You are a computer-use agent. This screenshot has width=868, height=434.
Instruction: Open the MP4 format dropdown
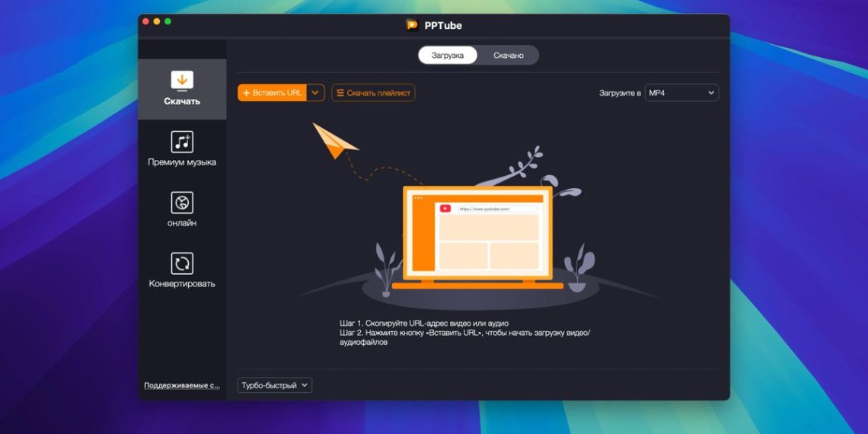coord(681,93)
